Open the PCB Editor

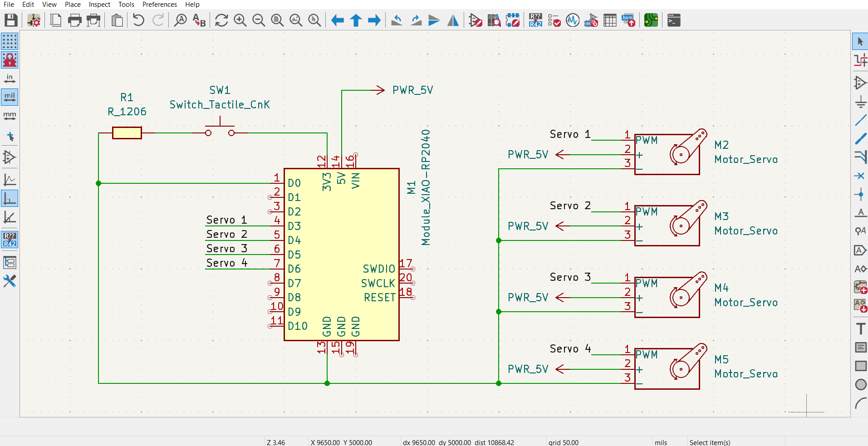tap(651, 20)
